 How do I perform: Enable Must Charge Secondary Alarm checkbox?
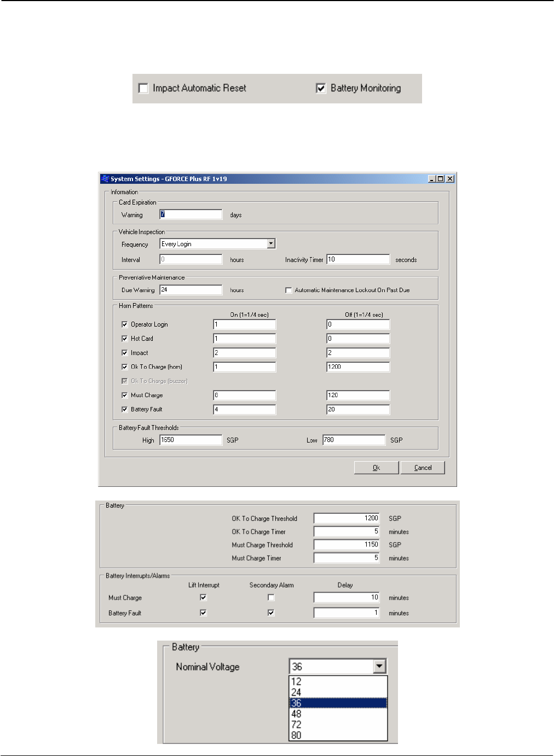(x=271, y=597)
